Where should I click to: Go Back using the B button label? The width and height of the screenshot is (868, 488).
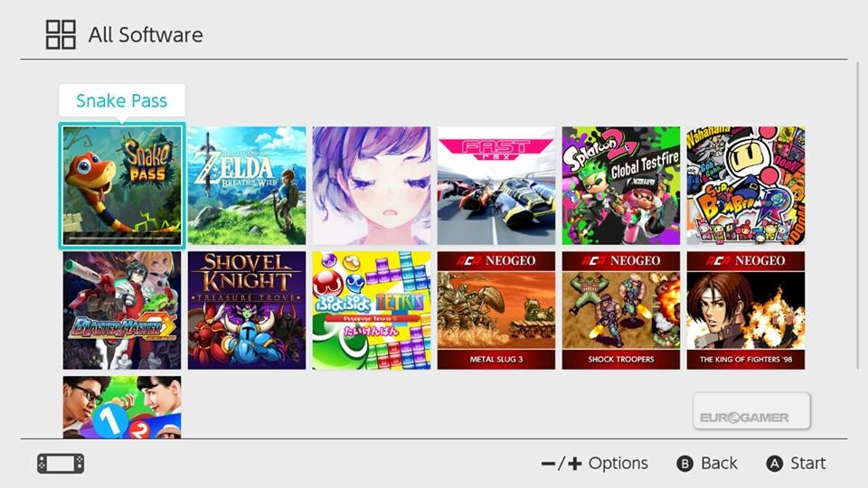coord(707,463)
